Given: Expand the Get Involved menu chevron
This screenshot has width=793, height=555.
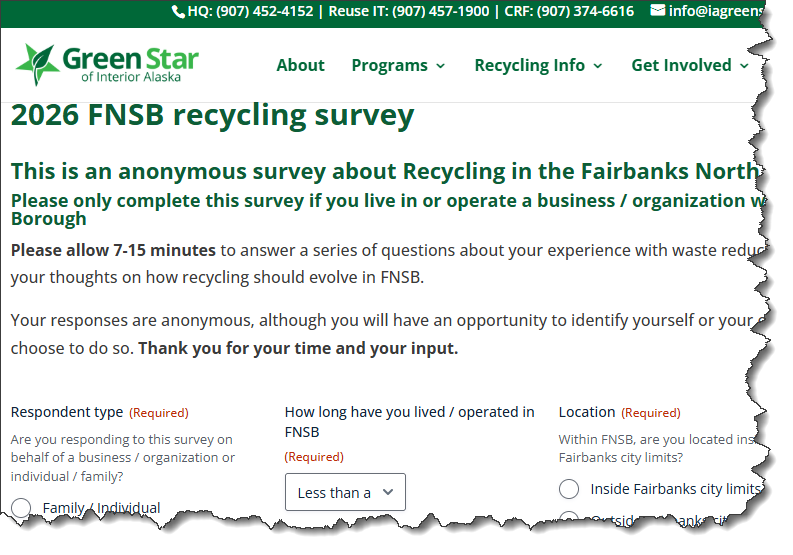Looking at the screenshot, I should (744, 66).
